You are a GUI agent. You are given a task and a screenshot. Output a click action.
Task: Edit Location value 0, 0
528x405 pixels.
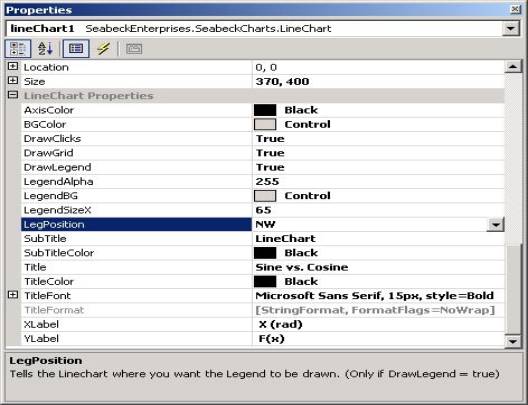point(266,67)
